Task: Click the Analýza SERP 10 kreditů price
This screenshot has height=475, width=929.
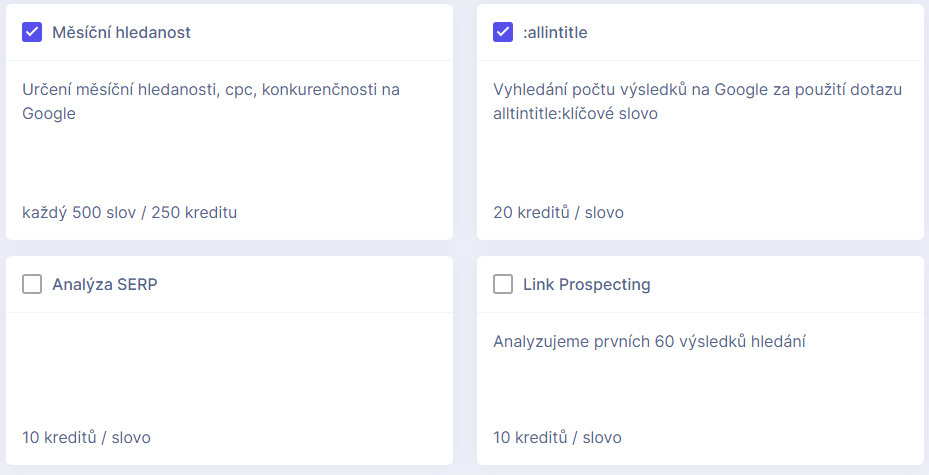Action: coord(87,438)
